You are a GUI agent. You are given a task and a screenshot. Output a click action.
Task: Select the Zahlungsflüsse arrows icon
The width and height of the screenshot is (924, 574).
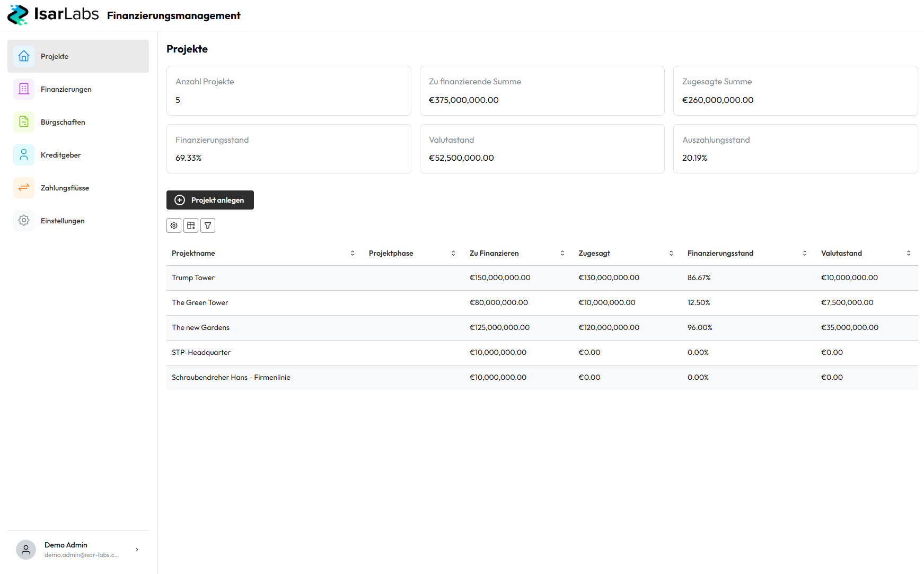pyautogui.click(x=24, y=187)
